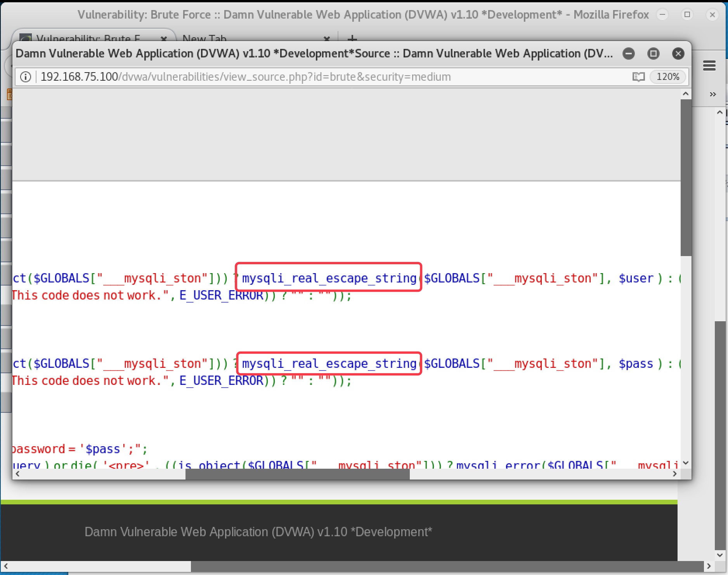Click the main page's horizontal scrollbar thumb
Viewport: 728px width, 575px height.
tap(447, 566)
